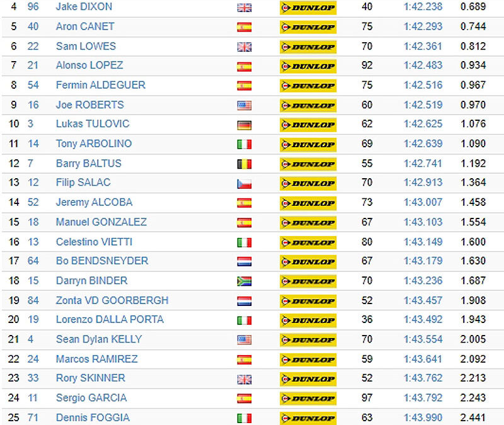
Task: Click the South African flag for Darryn BINDER
Action: click(x=244, y=281)
